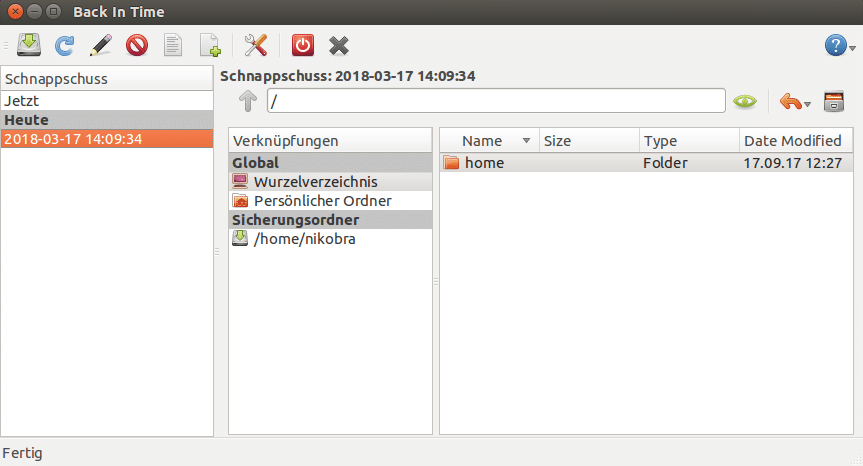Viewport: 863px width, 466px height.
Task: Open /home/nikobra backup folder shortcut
Action: [330, 239]
